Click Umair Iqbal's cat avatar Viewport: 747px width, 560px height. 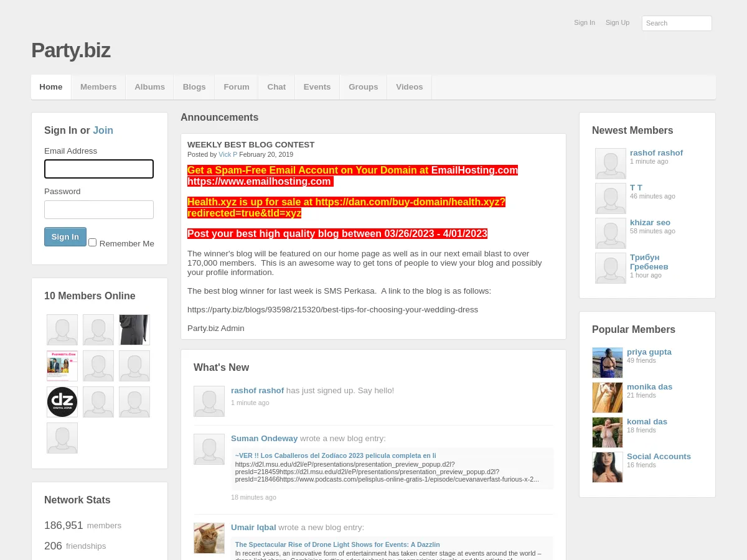click(x=209, y=538)
